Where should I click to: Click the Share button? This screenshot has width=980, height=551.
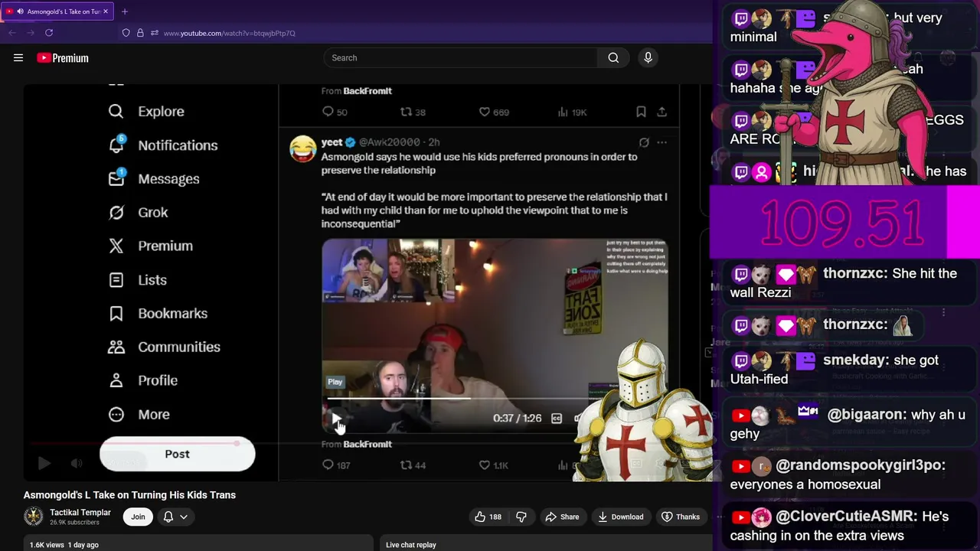click(562, 517)
